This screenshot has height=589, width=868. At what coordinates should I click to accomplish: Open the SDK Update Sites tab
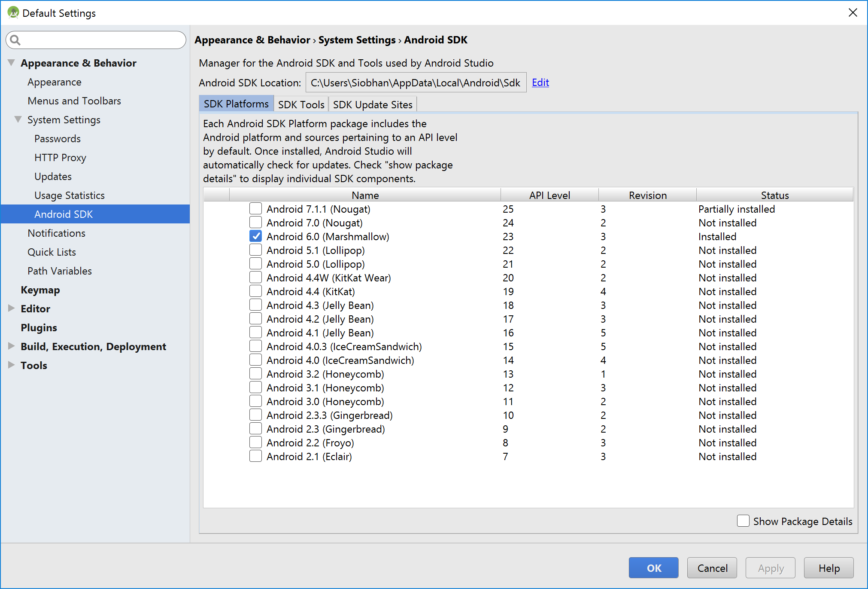(x=372, y=104)
